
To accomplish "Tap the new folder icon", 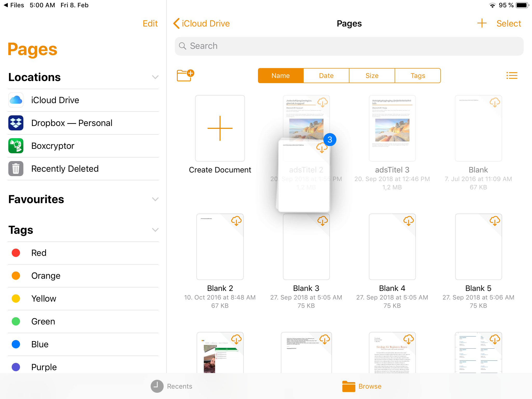I will tap(185, 76).
